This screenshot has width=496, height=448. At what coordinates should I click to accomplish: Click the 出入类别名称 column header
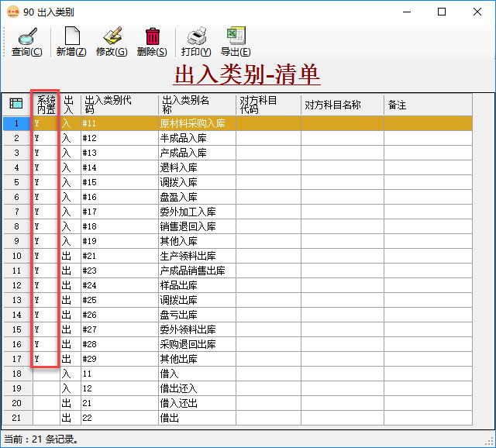196,104
